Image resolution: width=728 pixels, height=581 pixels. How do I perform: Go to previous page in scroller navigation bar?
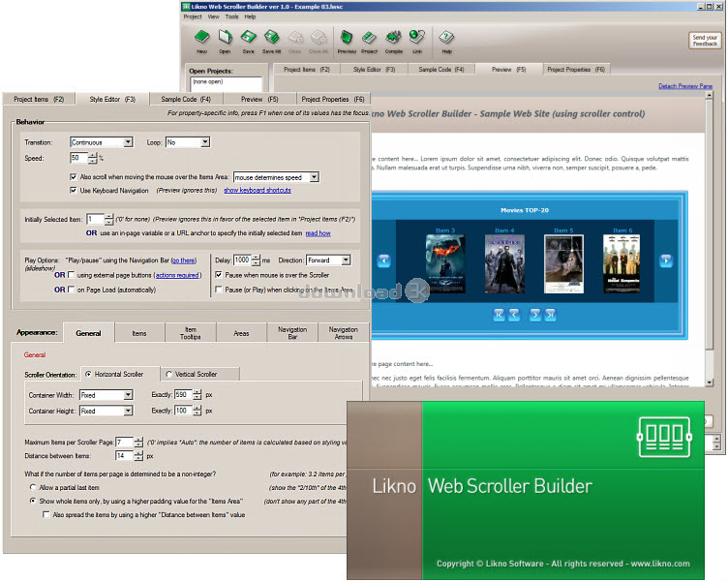click(514, 315)
